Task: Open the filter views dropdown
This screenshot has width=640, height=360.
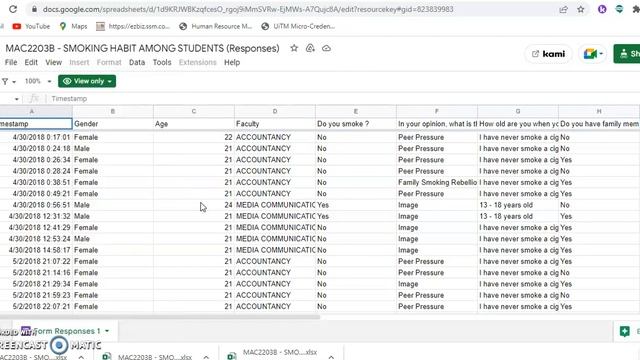Action: click(9, 82)
